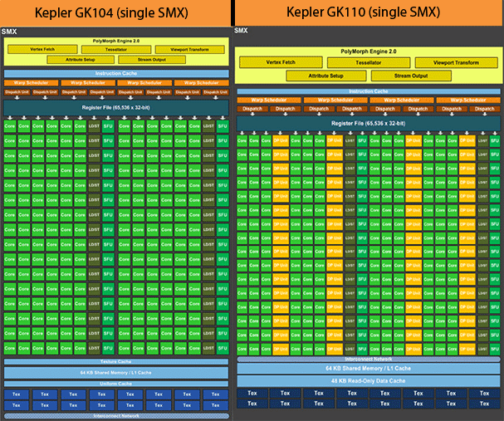
Task: Select Viewport Transform block in GK110
Action: pyautogui.click(x=456, y=62)
